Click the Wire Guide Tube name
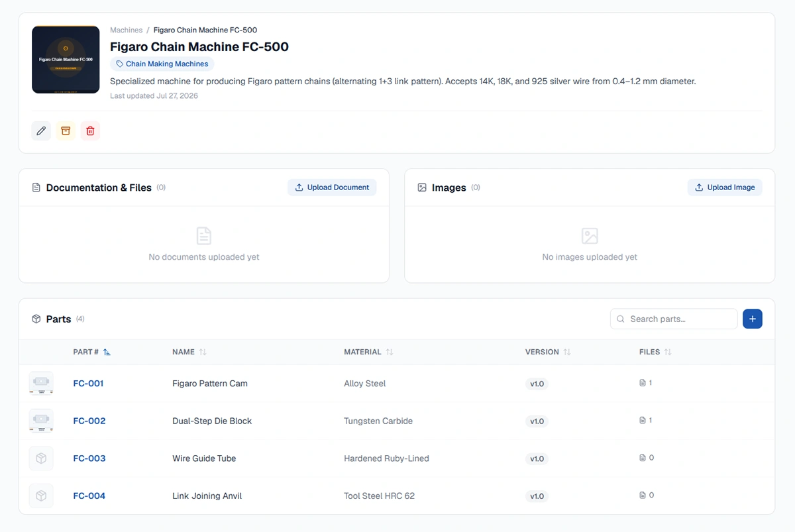The height and width of the screenshot is (532, 795). tap(204, 458)
